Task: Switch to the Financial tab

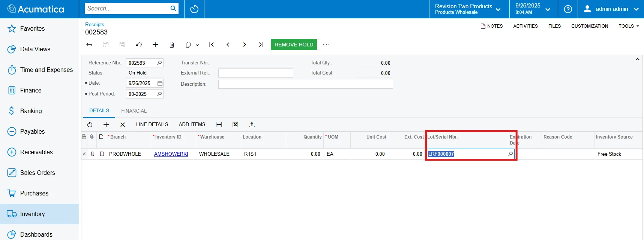Action: coord(134,111)
